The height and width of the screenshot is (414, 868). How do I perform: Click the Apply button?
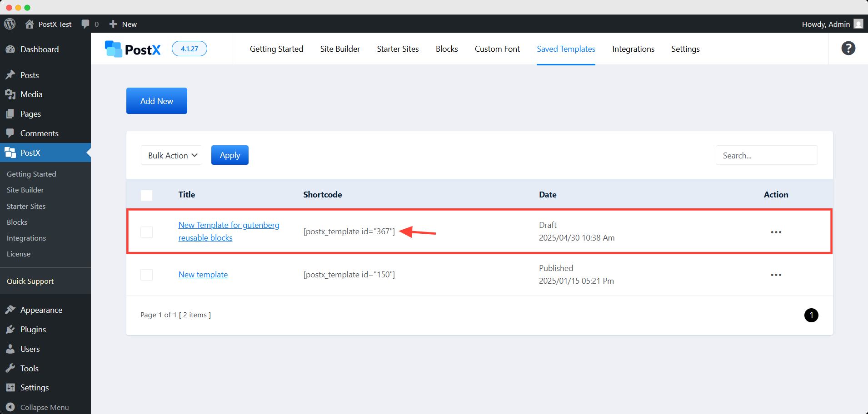pos(230,155)
